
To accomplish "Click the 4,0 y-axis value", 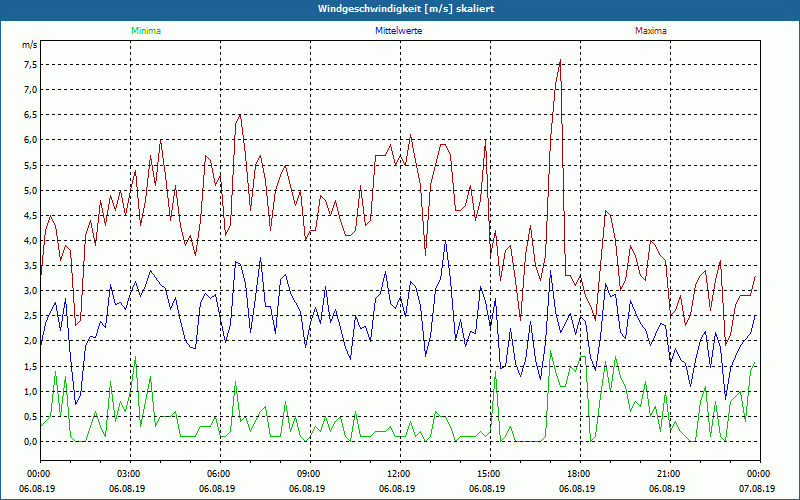I will coord(30,240).
